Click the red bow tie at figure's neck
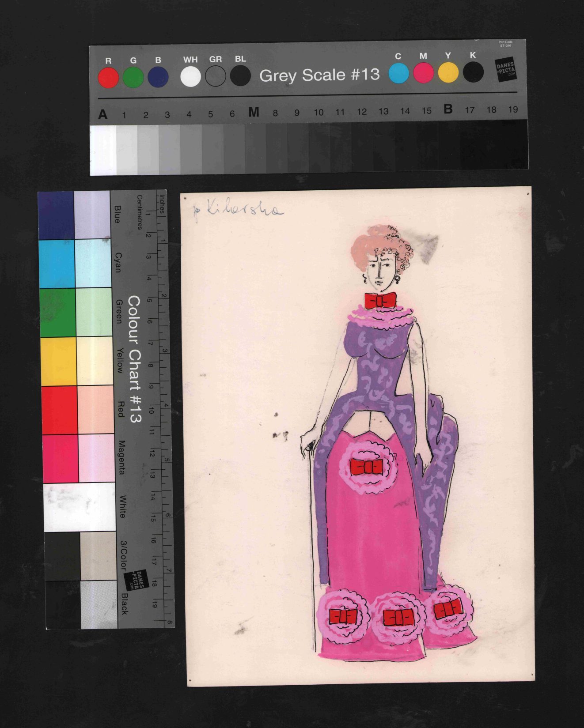The height and width of the screenshot is (728, 584). click(379, 301)
